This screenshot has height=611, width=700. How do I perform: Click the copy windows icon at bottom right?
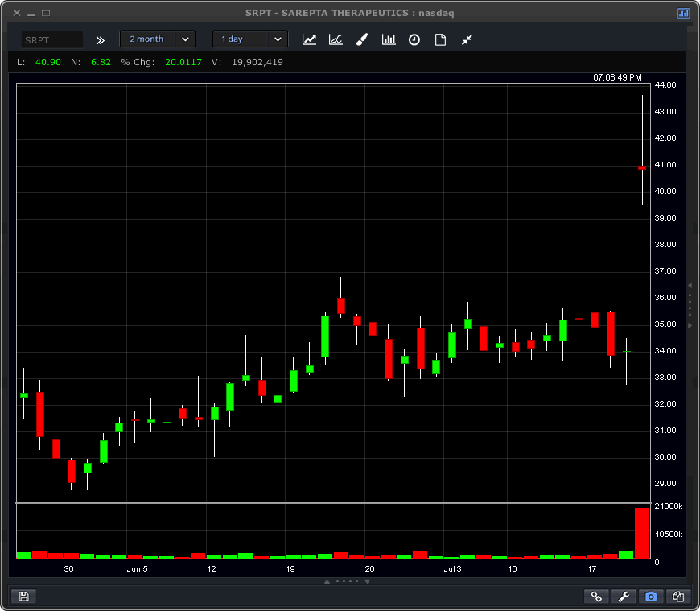[x=678, y=597]
